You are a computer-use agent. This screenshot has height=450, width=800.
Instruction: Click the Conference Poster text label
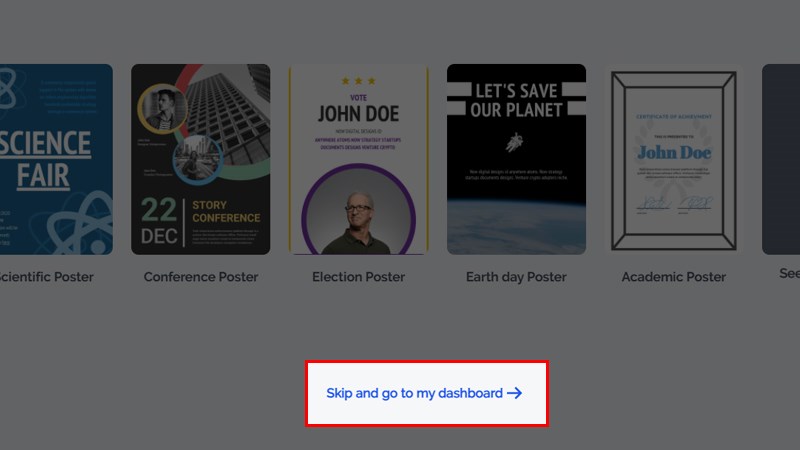(201, 277)
